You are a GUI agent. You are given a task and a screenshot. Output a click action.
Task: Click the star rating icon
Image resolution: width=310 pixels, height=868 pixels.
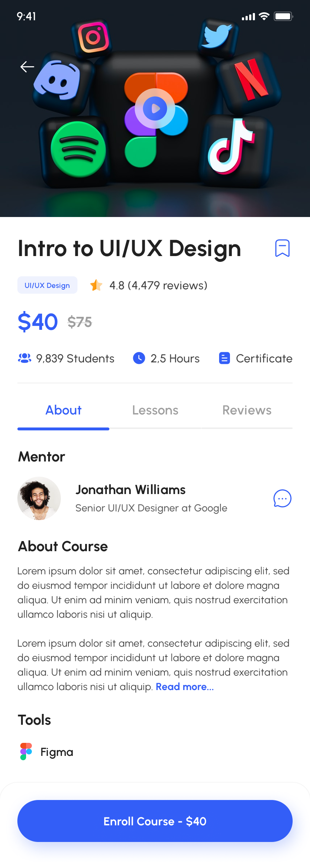coord(96,285)
